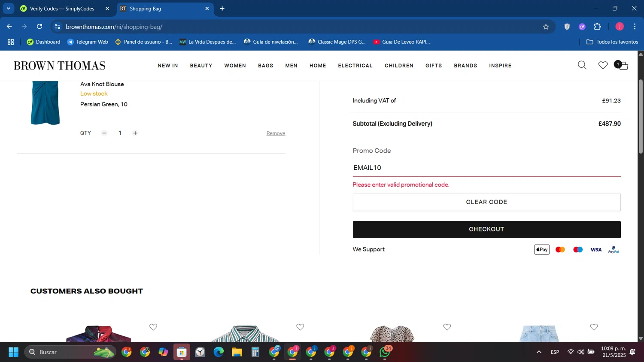Viewport: 644px width, 362px height.
Task: Open the site search magnifier icon
Action: (582, 65)
